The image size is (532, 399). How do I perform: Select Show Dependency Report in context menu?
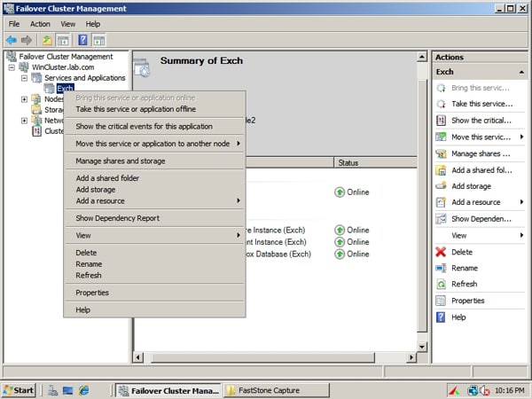154,218
